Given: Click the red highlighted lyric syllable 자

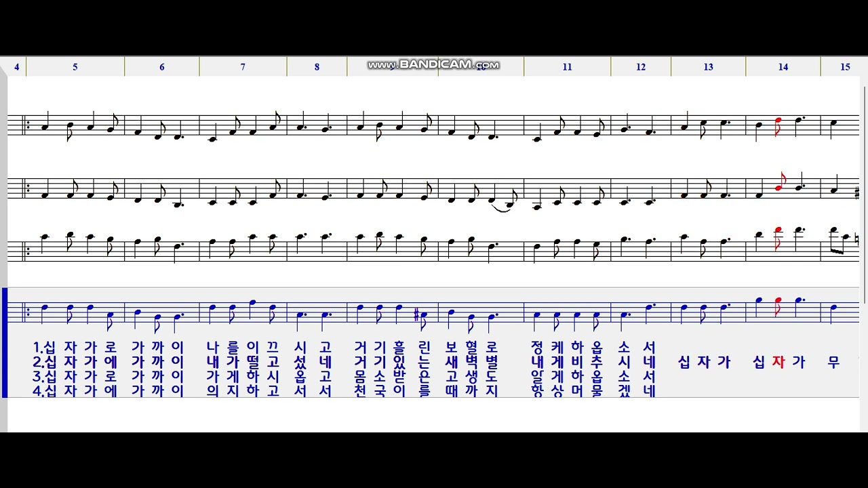Looking at the screenshot, I should [778, 362].
